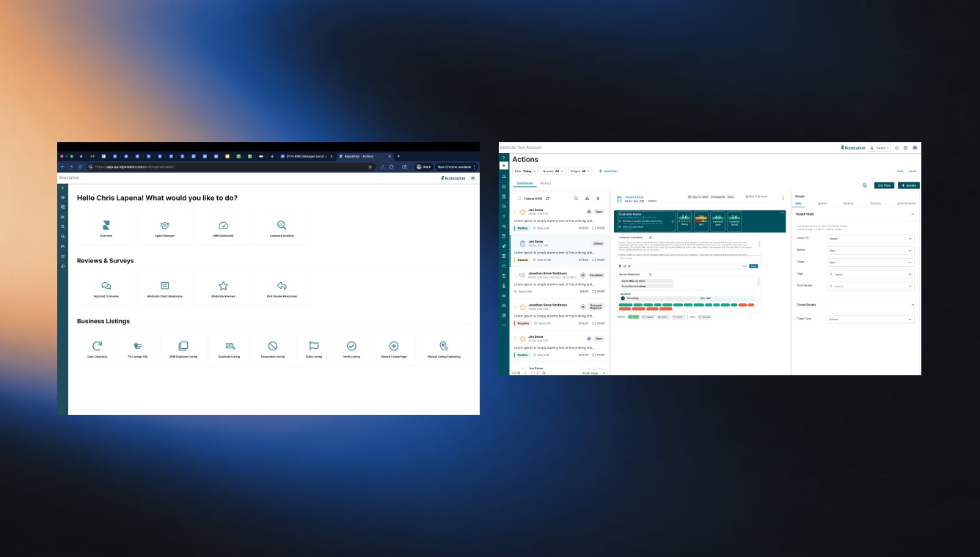This screenshot has width=980, height=557.
Task: Launch the Lookback Analysis card
Action: click(282, 228)
